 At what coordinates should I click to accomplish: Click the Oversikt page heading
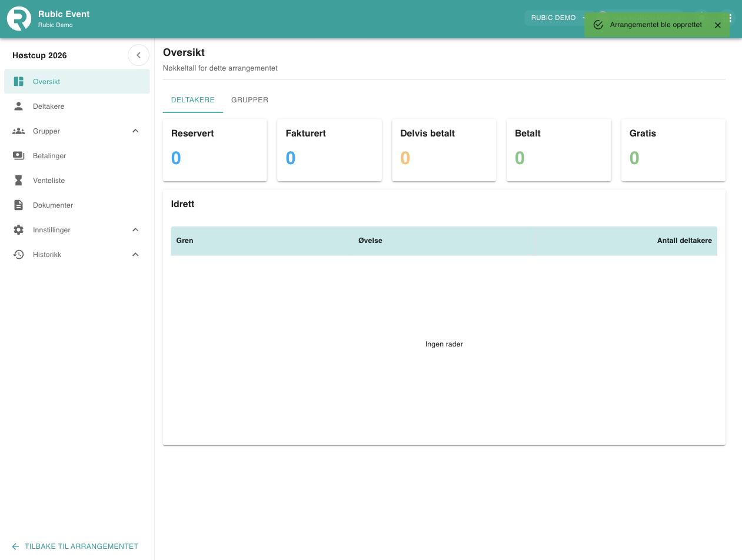(x=184, y=52)
